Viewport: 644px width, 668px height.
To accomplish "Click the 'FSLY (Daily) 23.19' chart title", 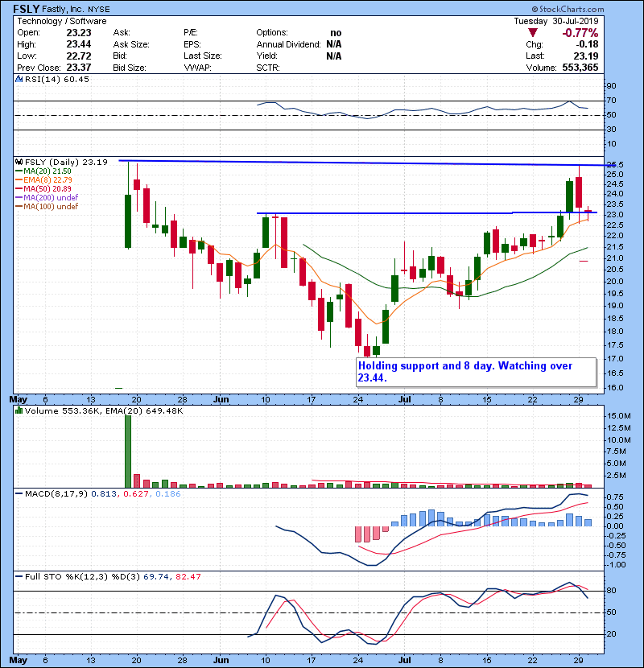I will [66, 163].
